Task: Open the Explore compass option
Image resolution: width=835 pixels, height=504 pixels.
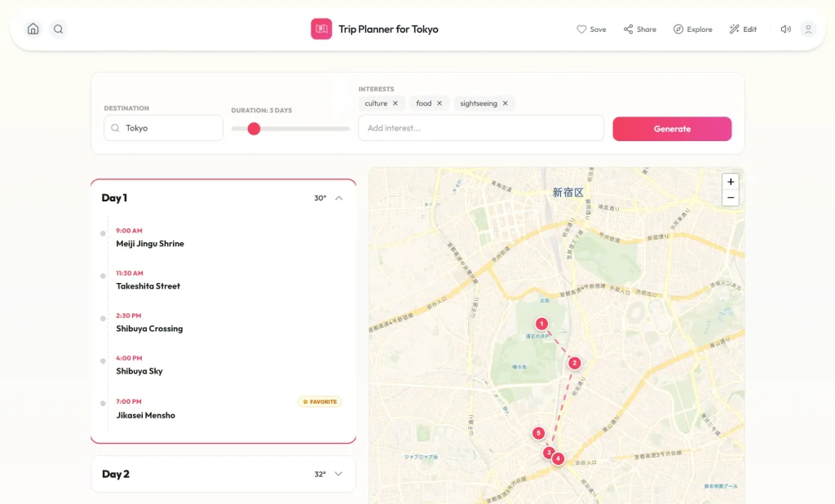Action: click(x=692, y=29)
